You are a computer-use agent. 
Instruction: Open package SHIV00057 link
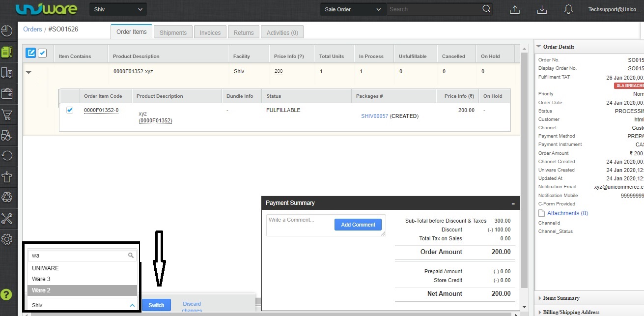[374, 116]
